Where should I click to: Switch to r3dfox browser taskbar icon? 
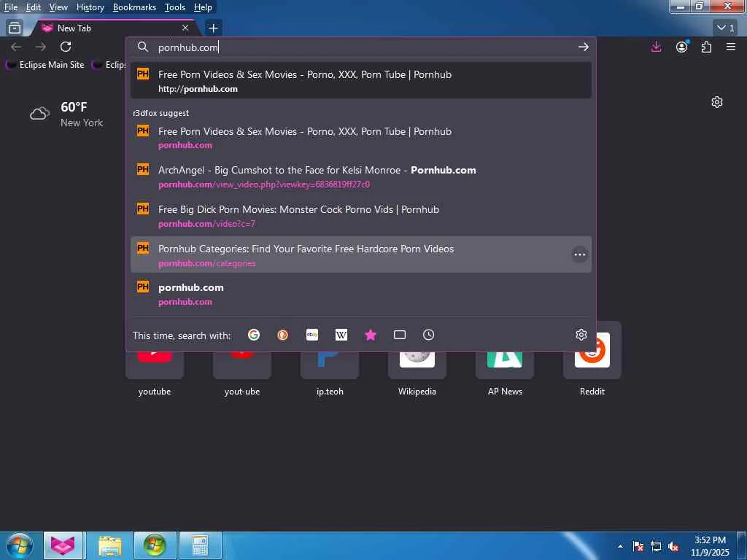[x=63, y=545]
